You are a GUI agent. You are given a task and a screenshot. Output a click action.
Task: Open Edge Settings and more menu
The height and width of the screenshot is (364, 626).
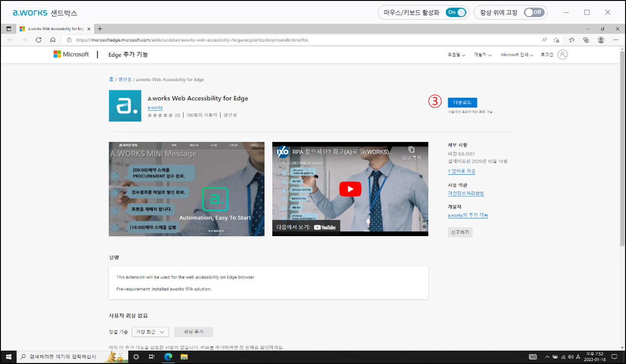[616, 40]
